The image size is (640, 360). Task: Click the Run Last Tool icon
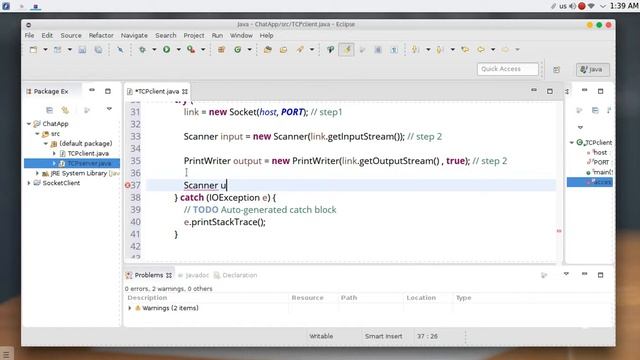tap(191, 50)
